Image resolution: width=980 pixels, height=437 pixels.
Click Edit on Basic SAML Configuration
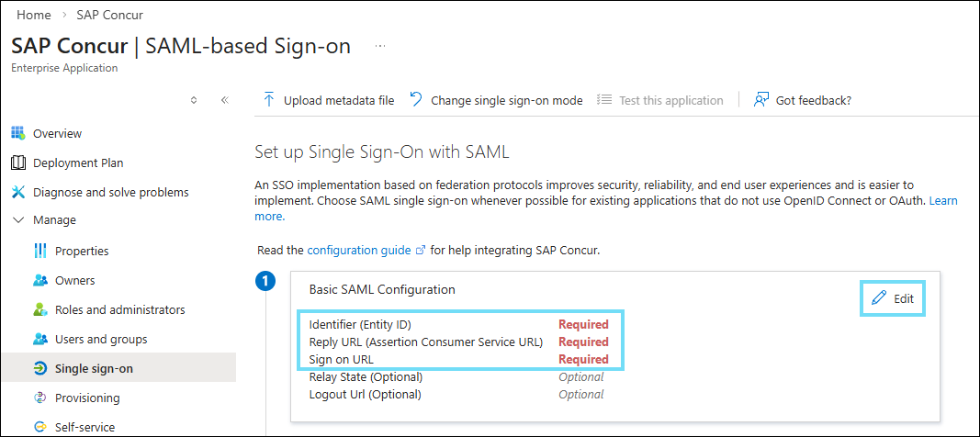[x=893, y=298]
